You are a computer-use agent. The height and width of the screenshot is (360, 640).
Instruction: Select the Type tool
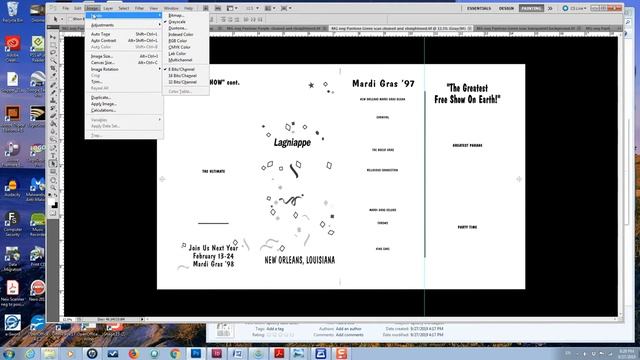click(x=53, y=156)
